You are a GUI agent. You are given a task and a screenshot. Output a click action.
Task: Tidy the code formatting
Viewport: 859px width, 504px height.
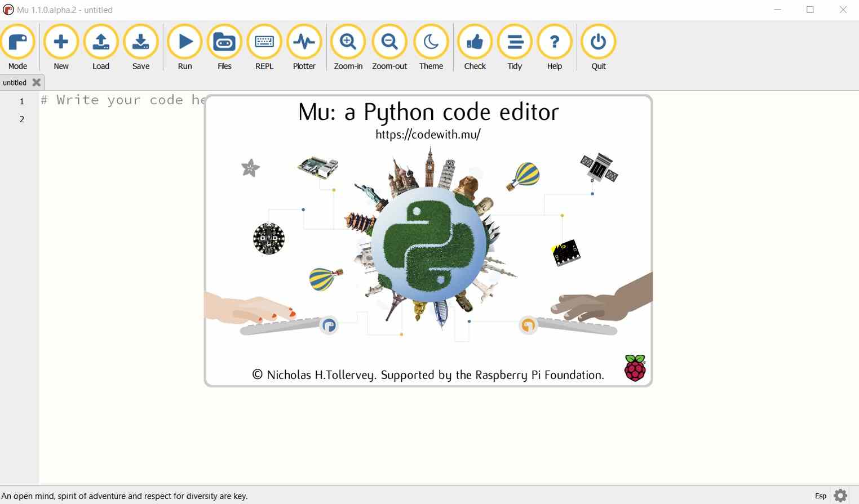click(x=515, y=47)
